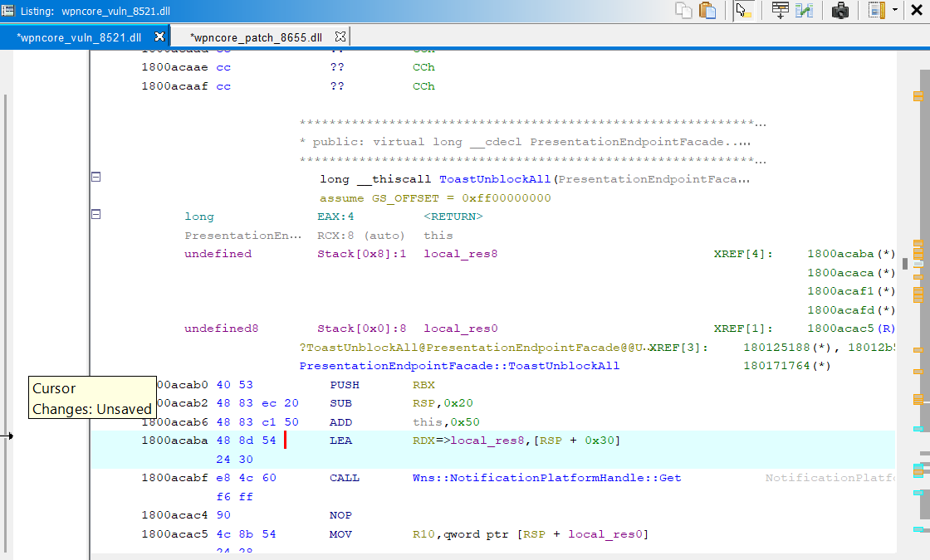
Task: Click Stack[0x8]:1 storage field
Action: pyautogui.click(x=362, y=254)
